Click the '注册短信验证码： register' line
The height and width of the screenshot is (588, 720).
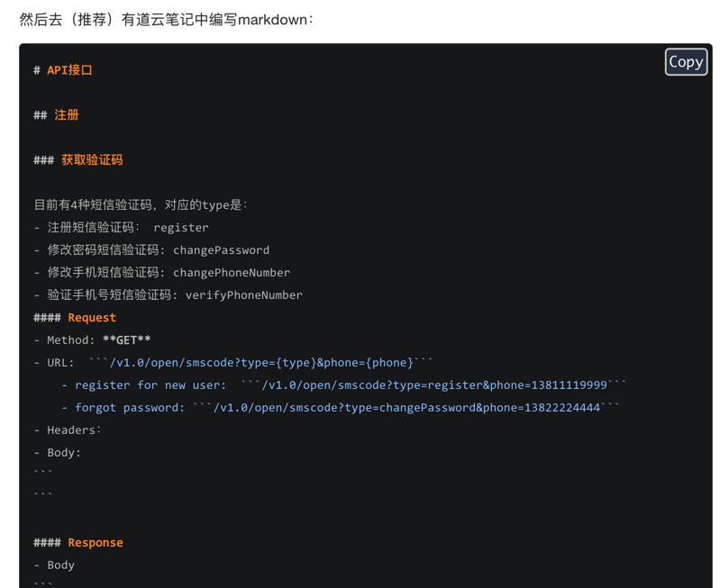coord(122,228)
